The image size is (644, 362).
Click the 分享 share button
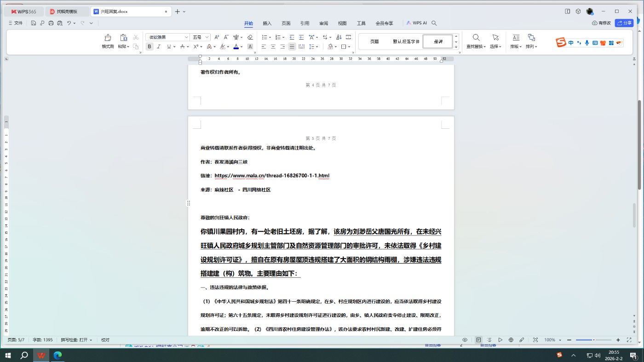624,23
